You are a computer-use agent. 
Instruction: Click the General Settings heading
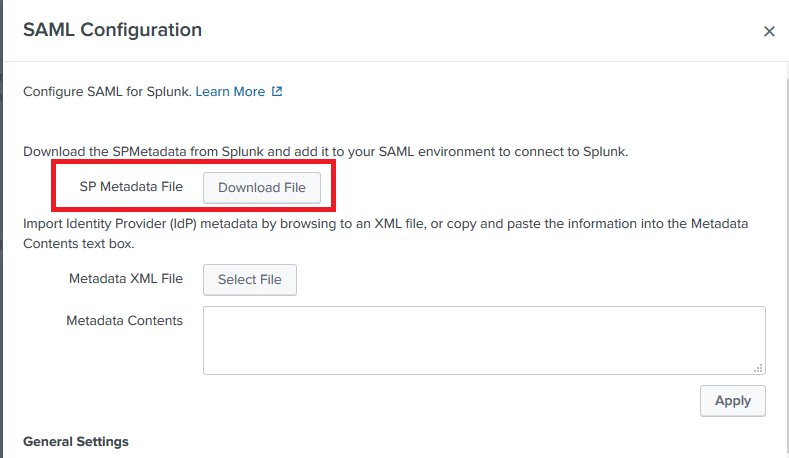coord(76,441)
